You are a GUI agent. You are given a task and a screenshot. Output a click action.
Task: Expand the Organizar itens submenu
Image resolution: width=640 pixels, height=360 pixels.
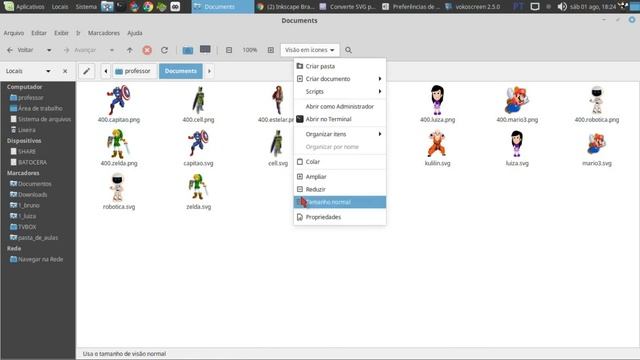click(340, 134)
